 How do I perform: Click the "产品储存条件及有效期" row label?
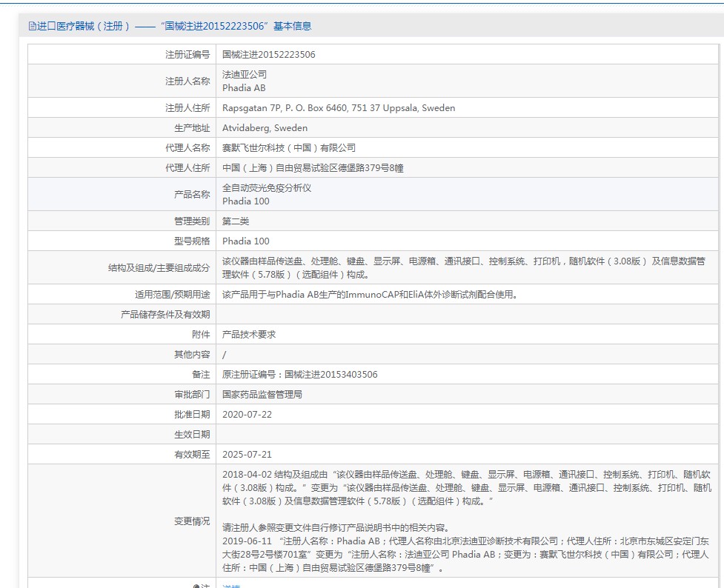point(165,314)
